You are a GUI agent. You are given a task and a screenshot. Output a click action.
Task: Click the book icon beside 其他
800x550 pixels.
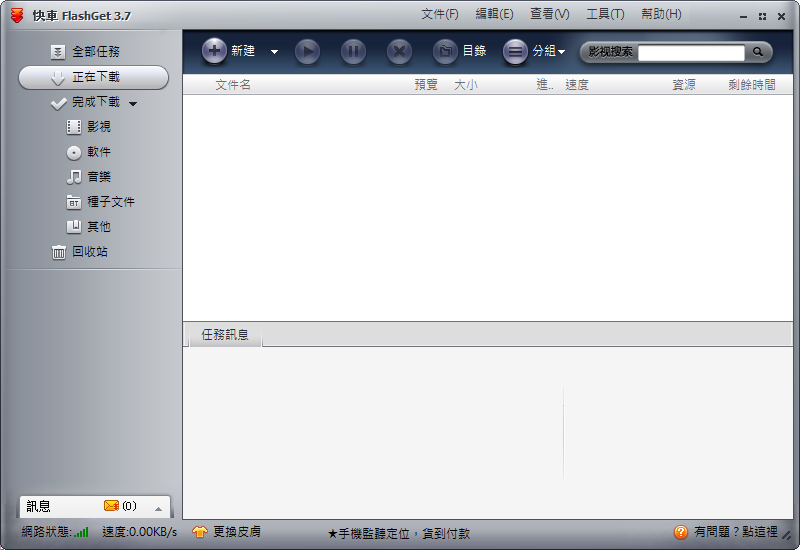[x=74, y=227]
